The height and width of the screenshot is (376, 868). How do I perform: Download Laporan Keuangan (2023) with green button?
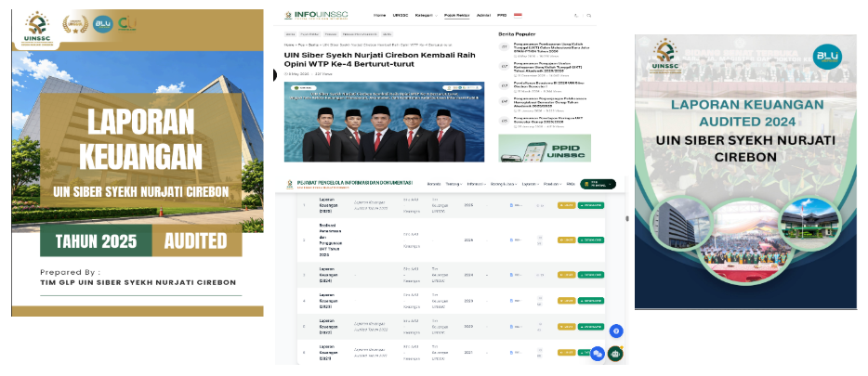click(x=591, y=301)
